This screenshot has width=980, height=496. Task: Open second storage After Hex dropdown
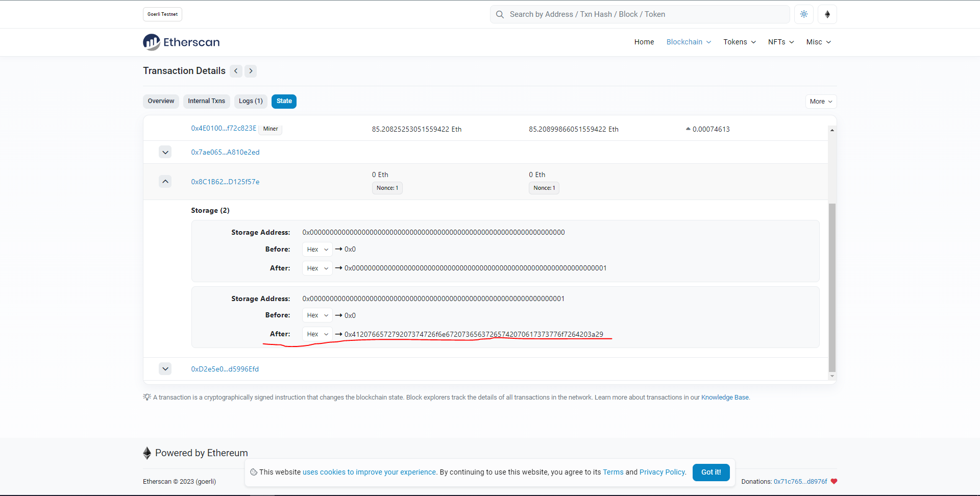(317, 334)
